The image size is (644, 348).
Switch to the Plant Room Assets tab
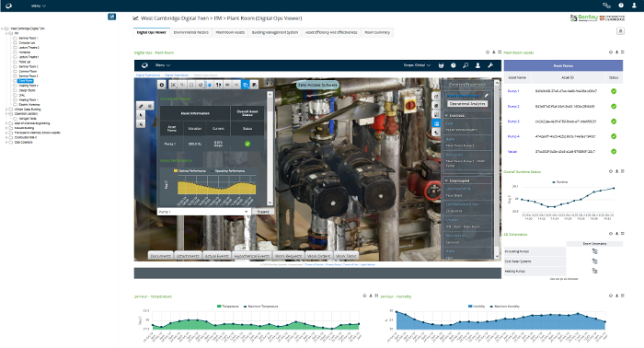point(230,32)
